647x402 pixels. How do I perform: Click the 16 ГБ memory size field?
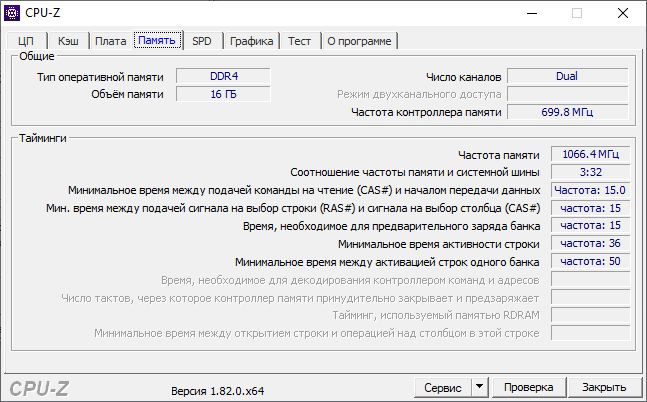[223, 94]
